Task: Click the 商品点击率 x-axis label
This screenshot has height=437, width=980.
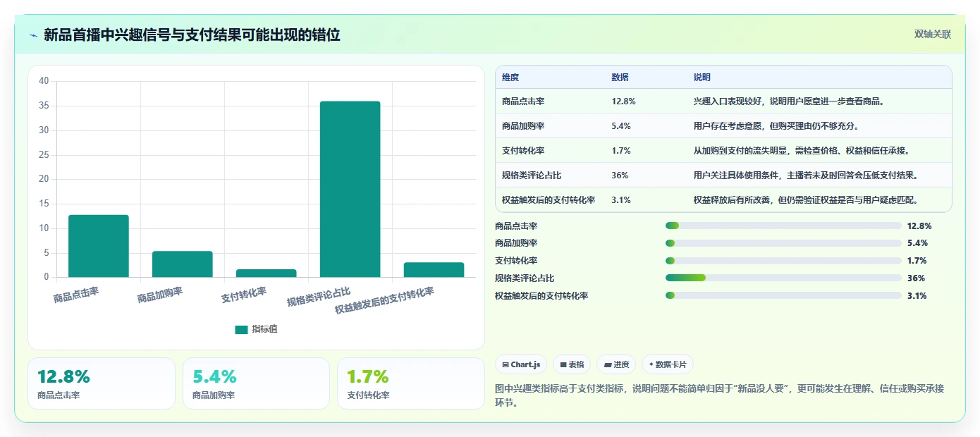Action: [x=76, y=295]
